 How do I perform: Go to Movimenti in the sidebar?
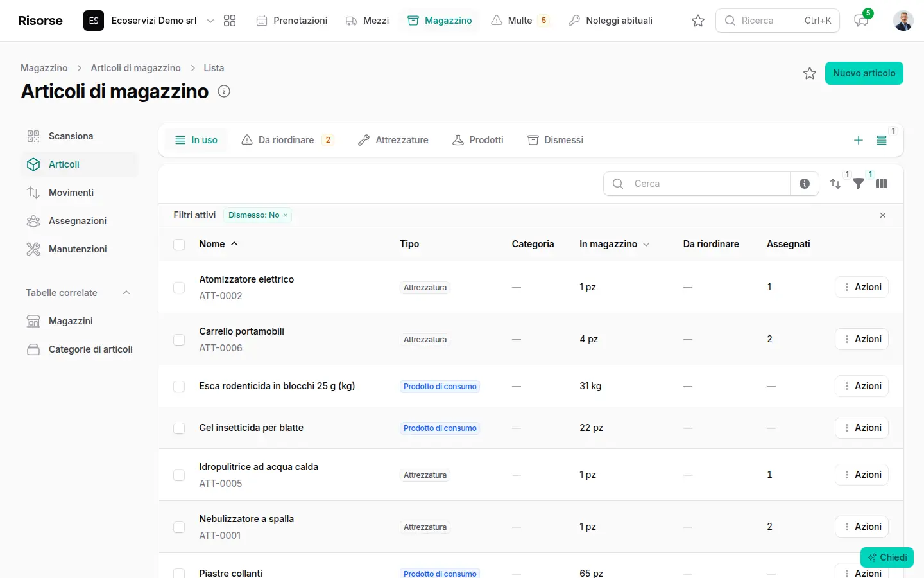coord(80,193)
